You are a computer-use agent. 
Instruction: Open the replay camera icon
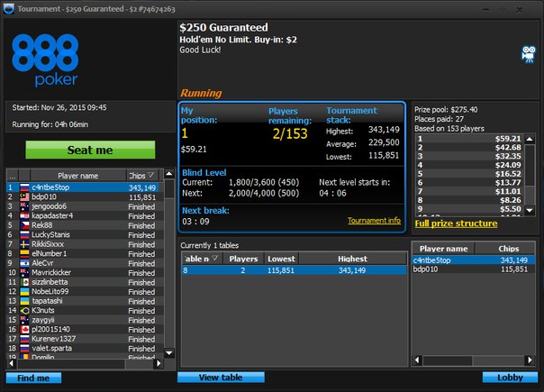tap(529, 54)
